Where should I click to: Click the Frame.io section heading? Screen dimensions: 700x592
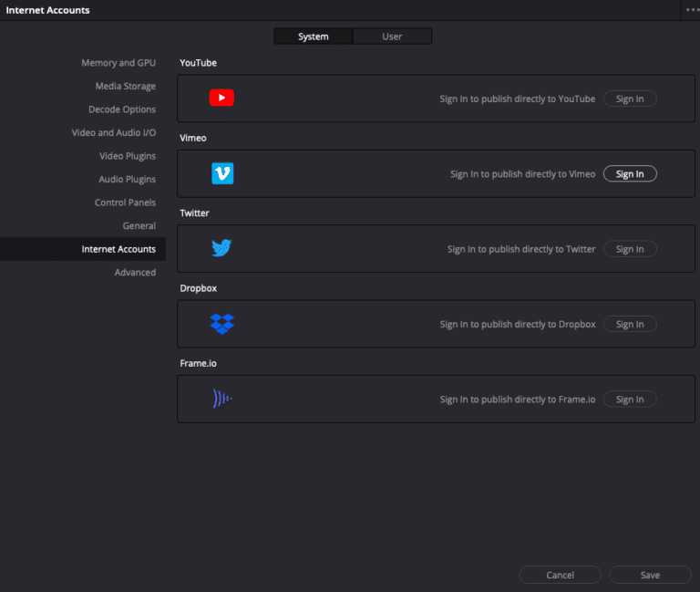tap(198, 363)
